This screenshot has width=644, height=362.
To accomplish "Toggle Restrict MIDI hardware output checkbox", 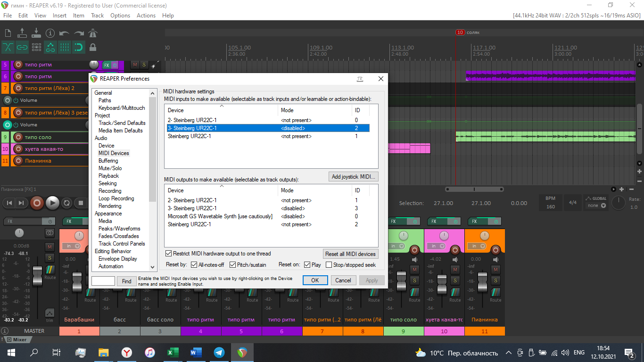I will click(x=168, y=254).
